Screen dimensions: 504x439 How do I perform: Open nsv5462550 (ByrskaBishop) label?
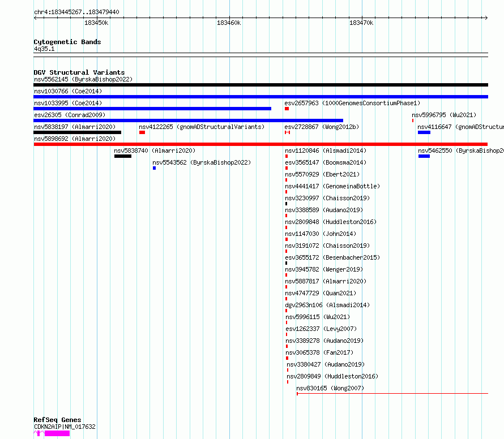point(461,150)
